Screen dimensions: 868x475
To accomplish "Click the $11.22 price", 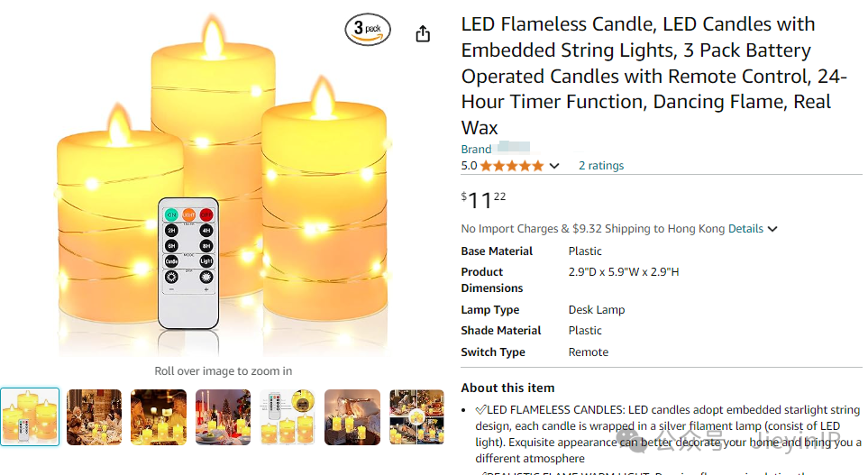I will point(483,200).
